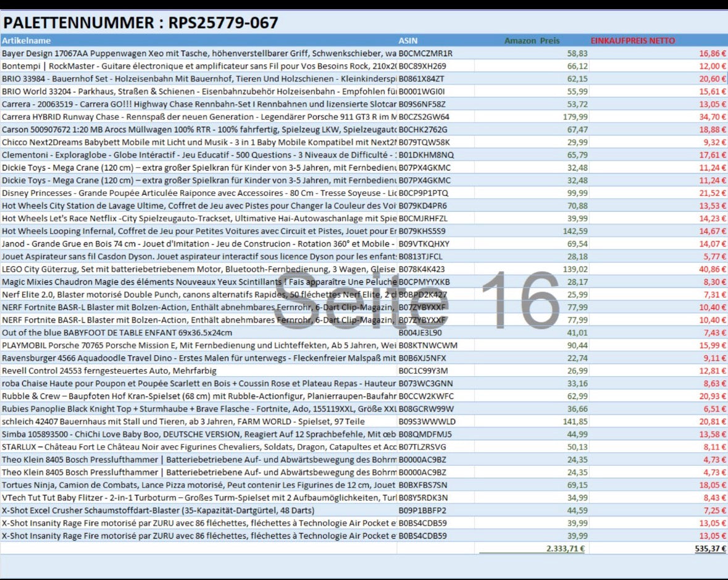
Task: Select the PLAYMOBIL Porsche 70765 article cell
Action: (198, 345)
